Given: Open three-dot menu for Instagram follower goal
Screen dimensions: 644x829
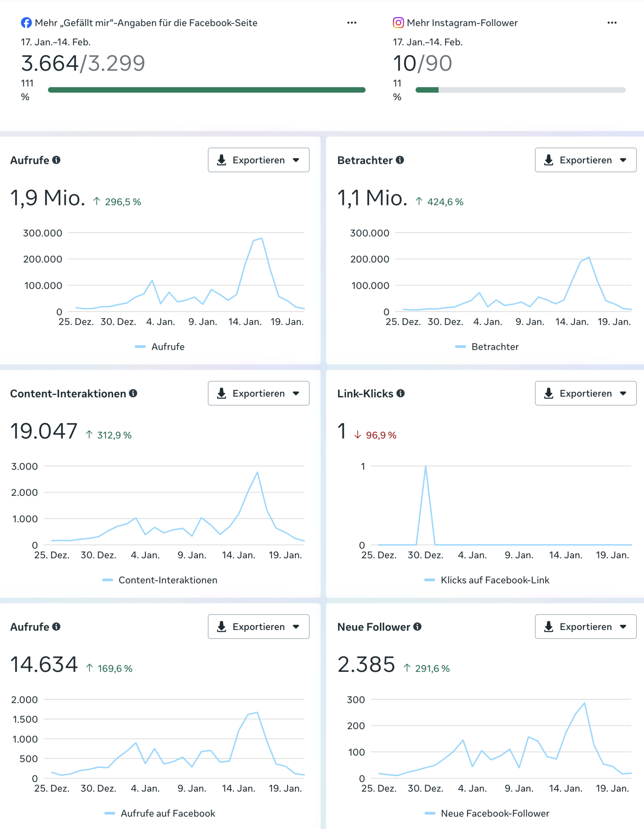Looking at the screenshot, I should pos(612,23).
